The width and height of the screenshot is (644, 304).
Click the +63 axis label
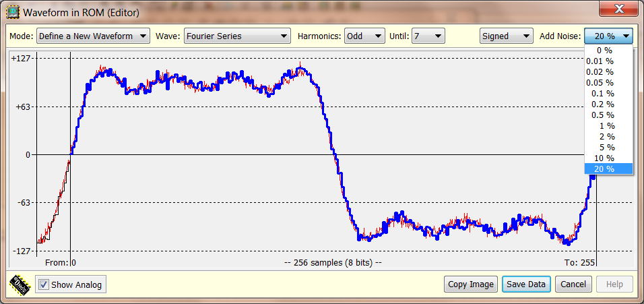(24, 107)
